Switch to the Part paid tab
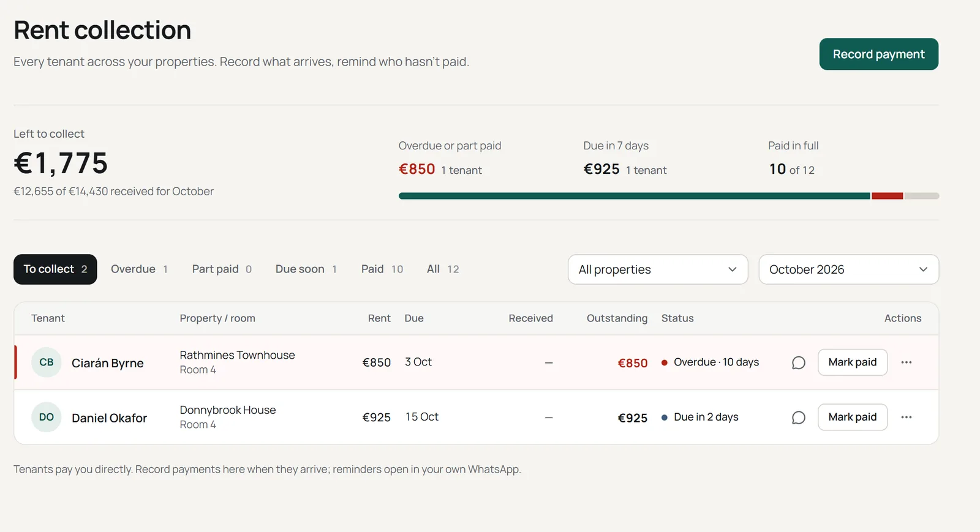The width and height of the screenshot is (980, 532). [x=222, y=269]
